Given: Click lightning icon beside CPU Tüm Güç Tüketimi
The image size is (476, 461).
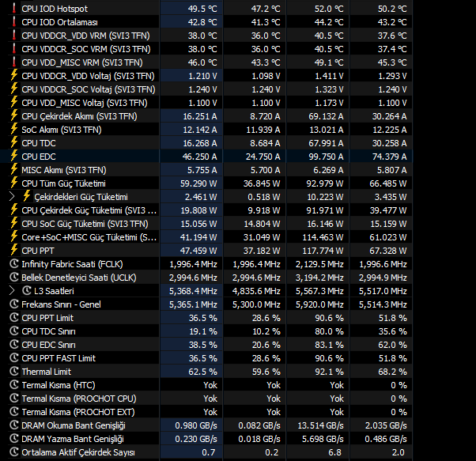Looking at the screenshot, I should [x=14, y=183].
